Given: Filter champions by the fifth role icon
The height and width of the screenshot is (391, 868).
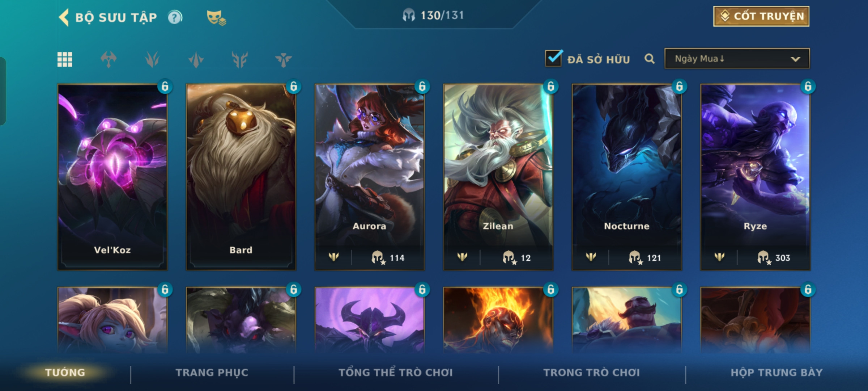Looking at the screenshot, I should pos(284,59).
